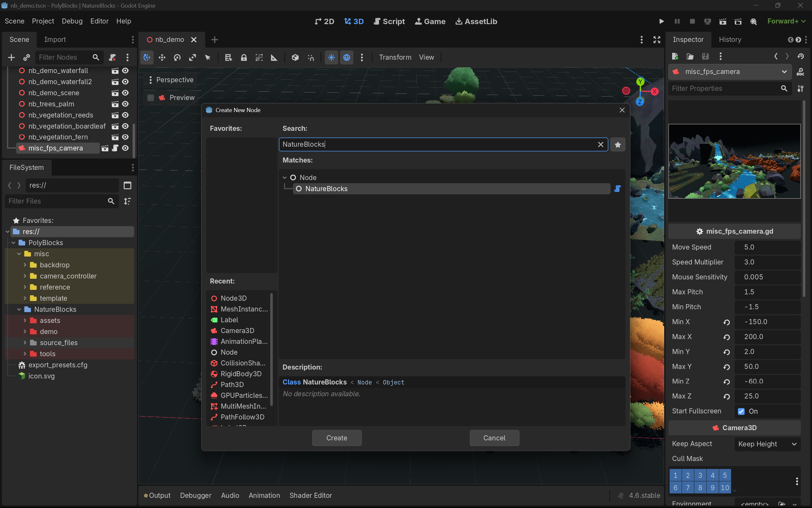The height and width of the screenshot is (508, 812).
Task: Open Inspector property display options
Action: pyautogui.click(x=801, y=88)
